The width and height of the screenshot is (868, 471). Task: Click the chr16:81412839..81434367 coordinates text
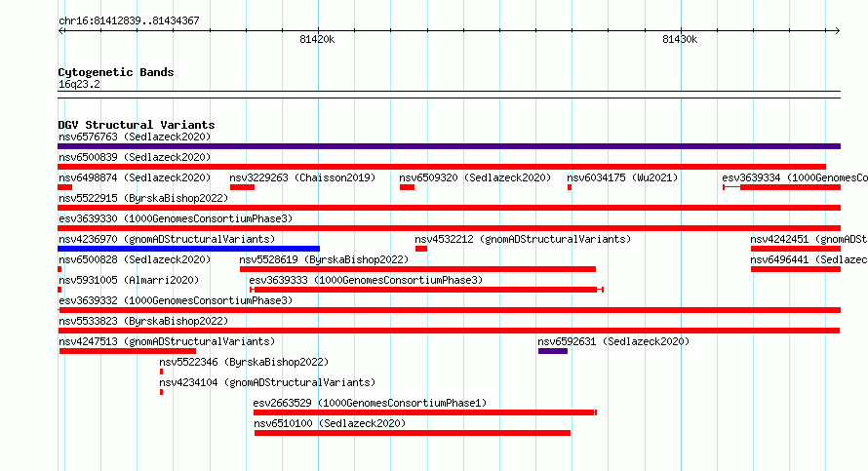pos(129,20)
